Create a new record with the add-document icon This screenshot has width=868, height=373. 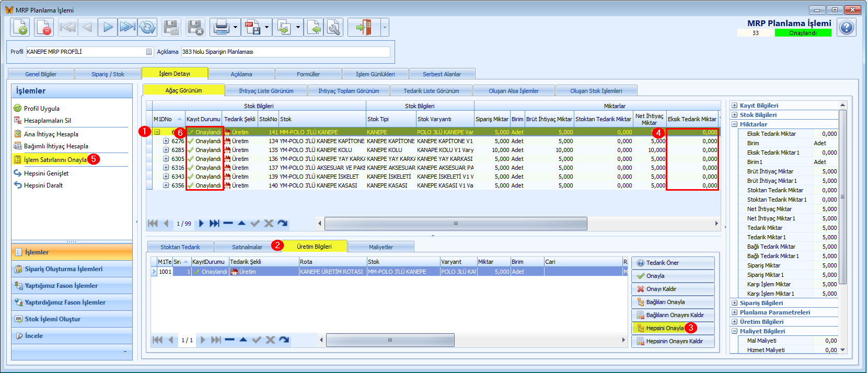[20, 27]
